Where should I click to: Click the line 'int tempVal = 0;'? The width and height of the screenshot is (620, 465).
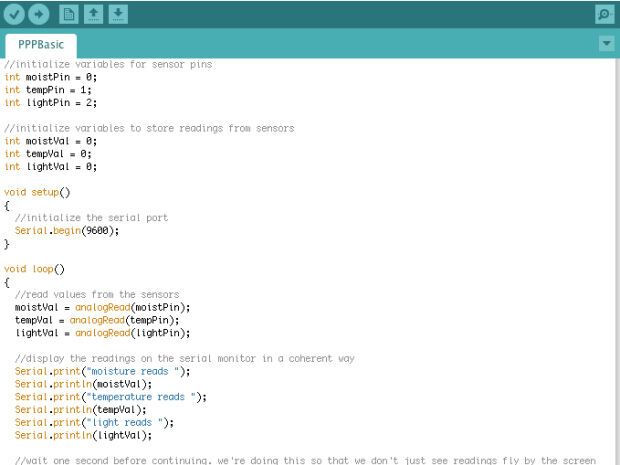[48, 154]
